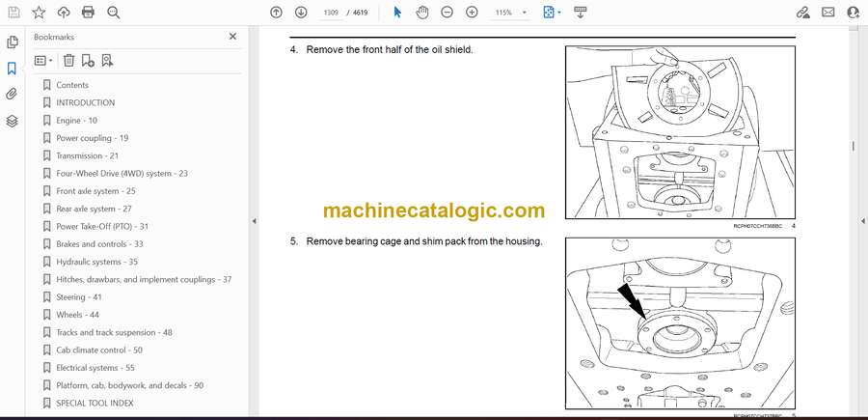Open the Contents bookmark
Screen dimensions: 868x420
point(72,85)
